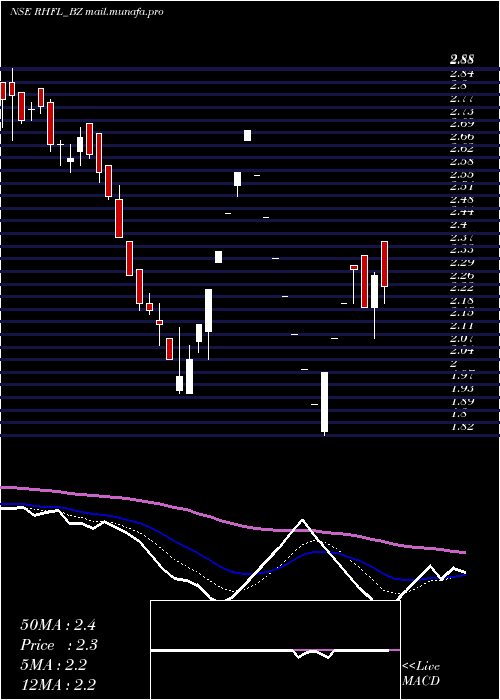Click the "<<Live MACD" label
The image size is (500, 700).
(421, 674)
